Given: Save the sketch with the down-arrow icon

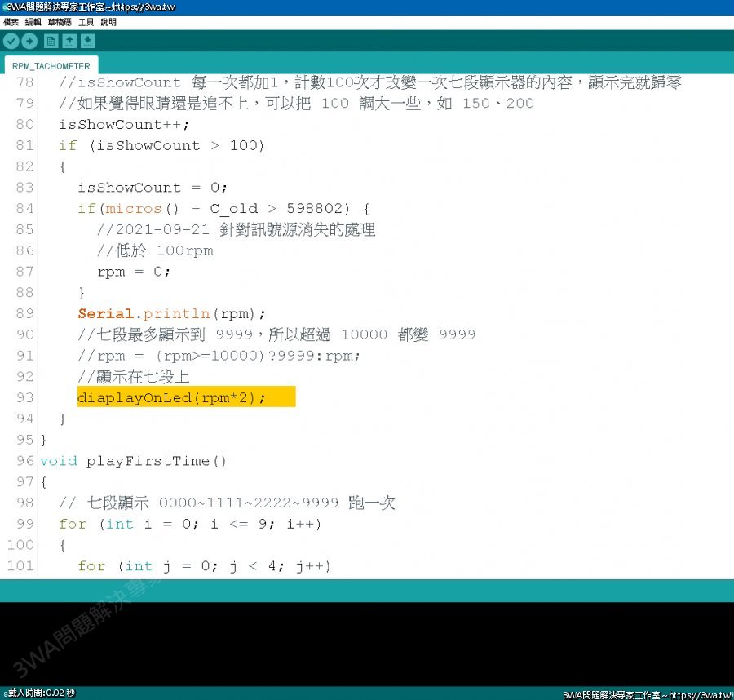Looking at the screenshot, I should coord(88,41).
